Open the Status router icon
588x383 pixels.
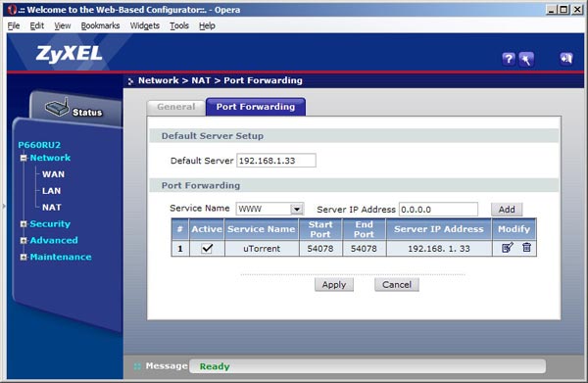click(57, 108)
